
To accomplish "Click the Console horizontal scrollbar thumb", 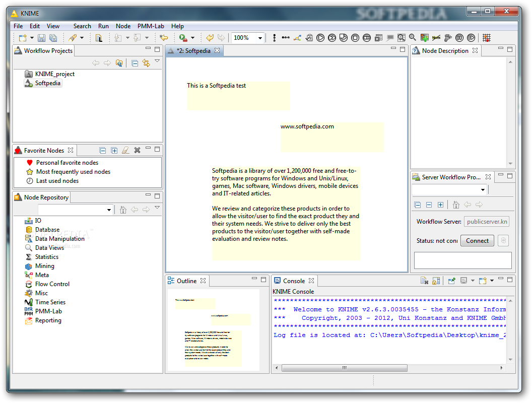I will click(345, 368).
